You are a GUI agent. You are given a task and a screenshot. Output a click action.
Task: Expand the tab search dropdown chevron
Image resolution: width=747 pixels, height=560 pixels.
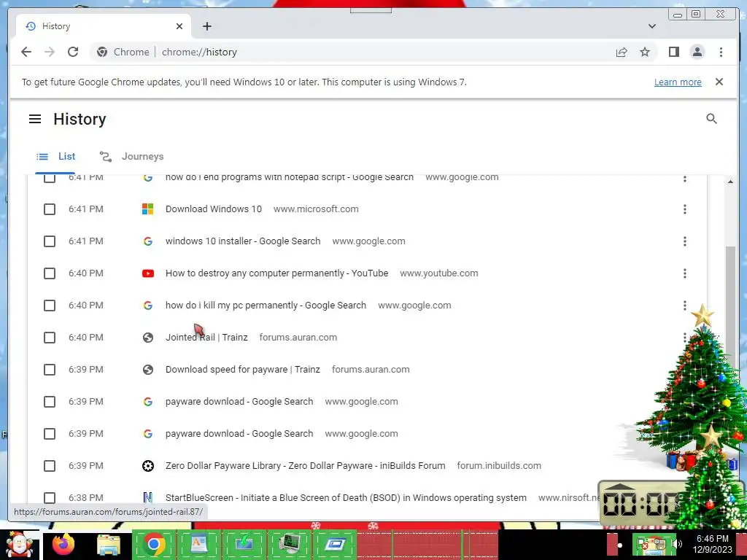[651, 26]
